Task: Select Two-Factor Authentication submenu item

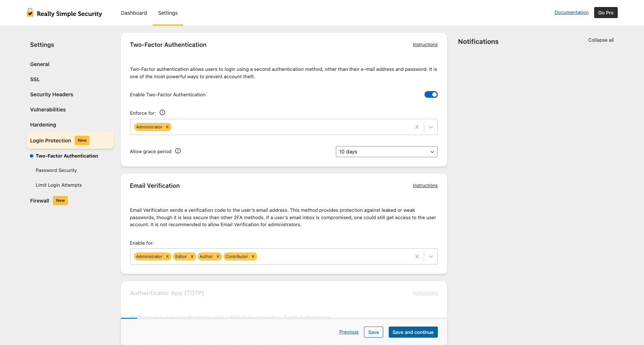Action: click(x=67, y=156)
